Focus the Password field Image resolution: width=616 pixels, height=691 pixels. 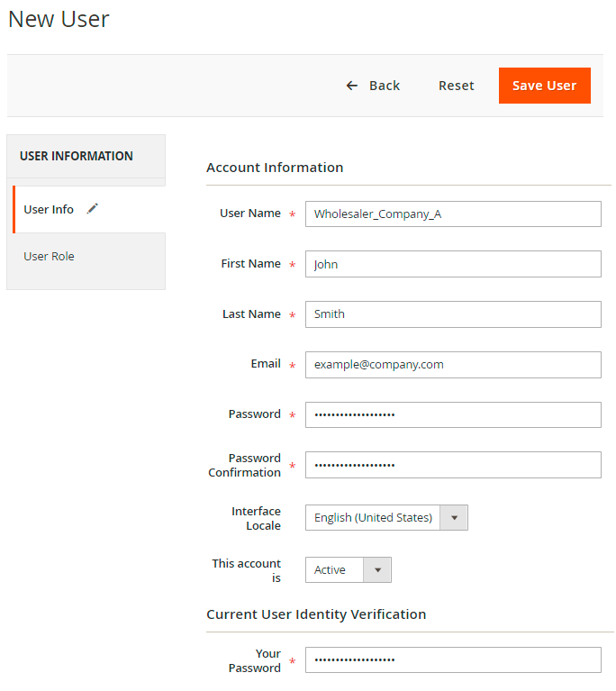point(453,414)
